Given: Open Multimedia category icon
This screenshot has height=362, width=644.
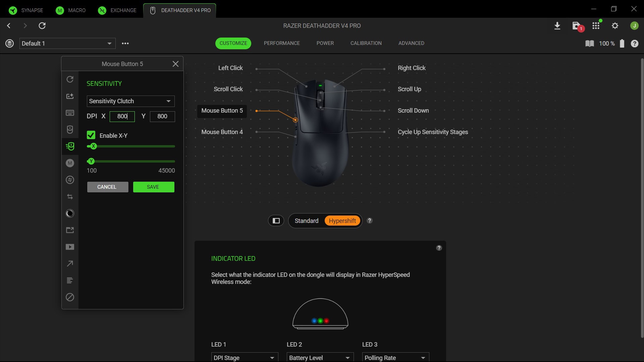Looking at the screenshot, I should click(70, 247).
